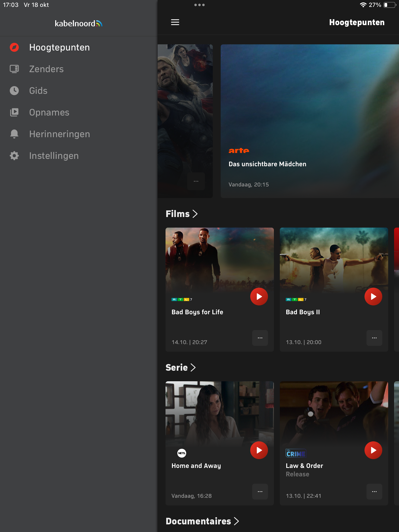Open the Documentaires category heading

click(x=198, y=521)
